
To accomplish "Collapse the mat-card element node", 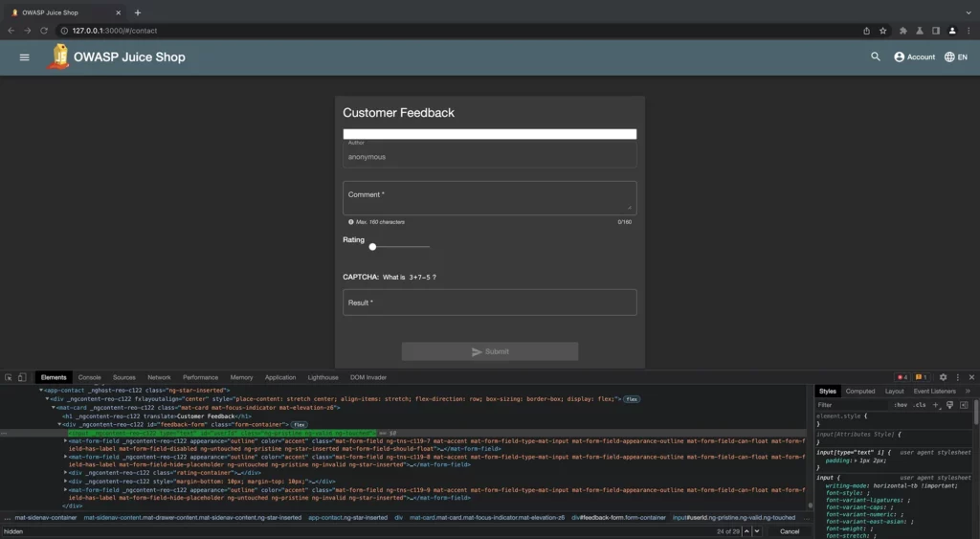I will [54, 407].
